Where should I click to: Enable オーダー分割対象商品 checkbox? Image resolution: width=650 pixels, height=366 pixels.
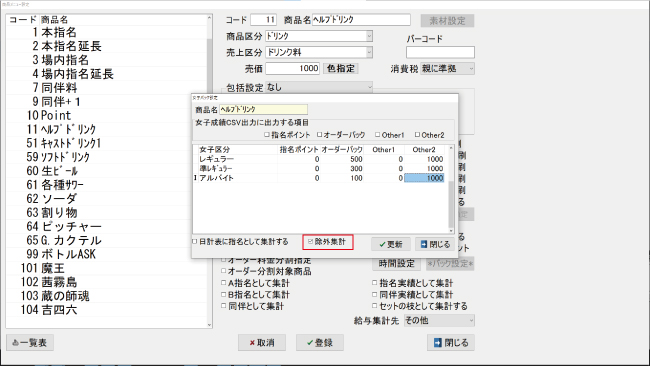224,271
